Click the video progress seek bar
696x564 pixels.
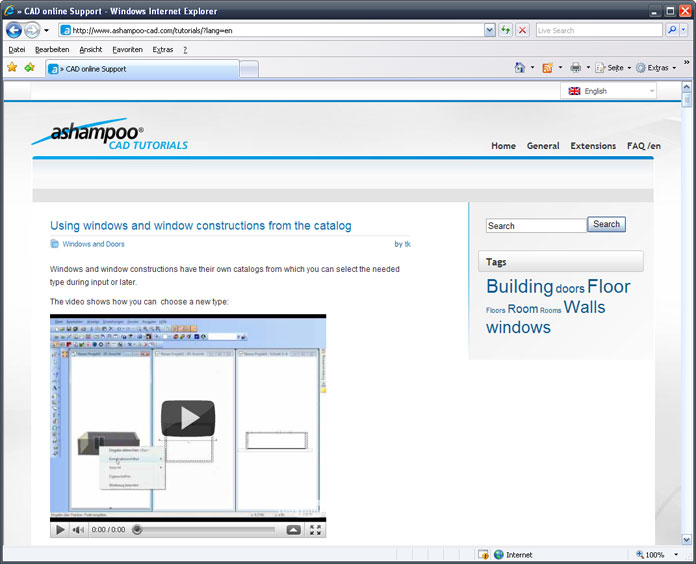(206, 530)
